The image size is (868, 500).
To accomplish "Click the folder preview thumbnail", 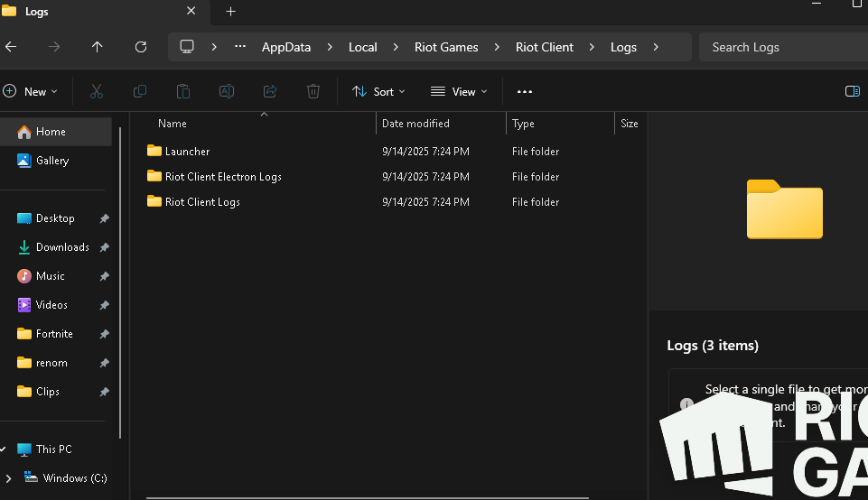I will (784, 209).
